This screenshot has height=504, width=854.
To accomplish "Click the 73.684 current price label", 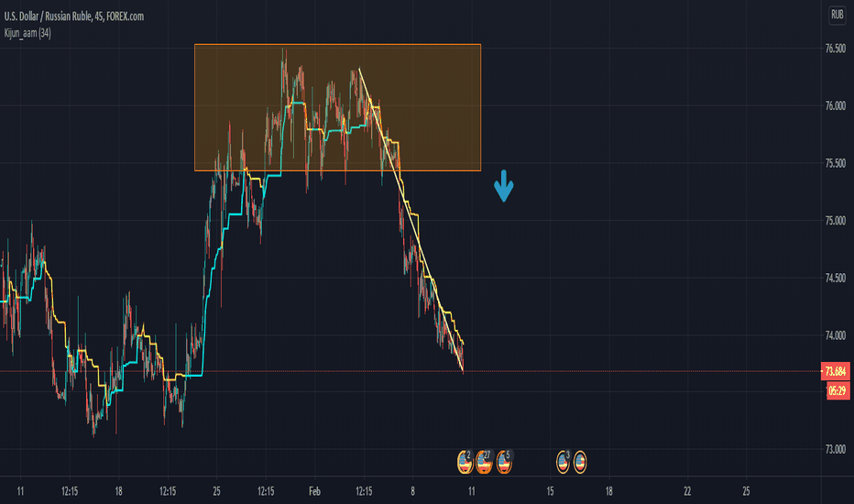I will [836, 372].
